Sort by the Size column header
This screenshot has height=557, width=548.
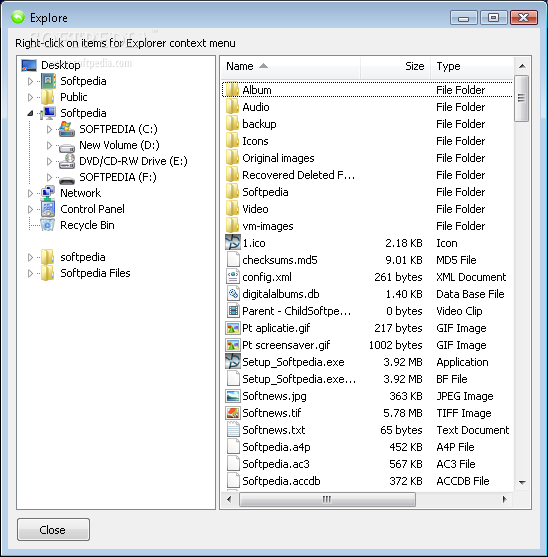pos(395,66)
